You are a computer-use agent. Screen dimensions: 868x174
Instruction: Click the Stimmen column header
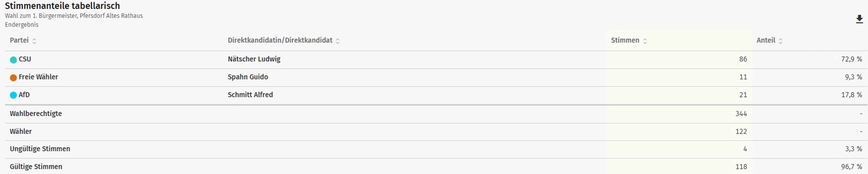pyautogui.click(x=625, y=40)
